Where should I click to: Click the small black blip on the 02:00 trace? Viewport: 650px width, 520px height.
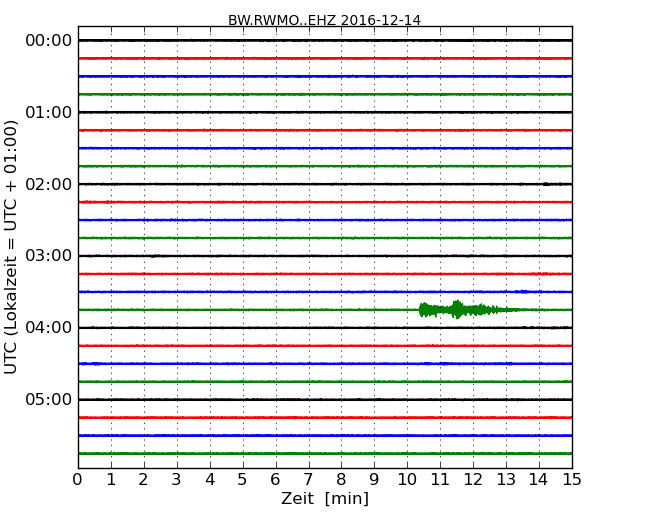point(548,184)
